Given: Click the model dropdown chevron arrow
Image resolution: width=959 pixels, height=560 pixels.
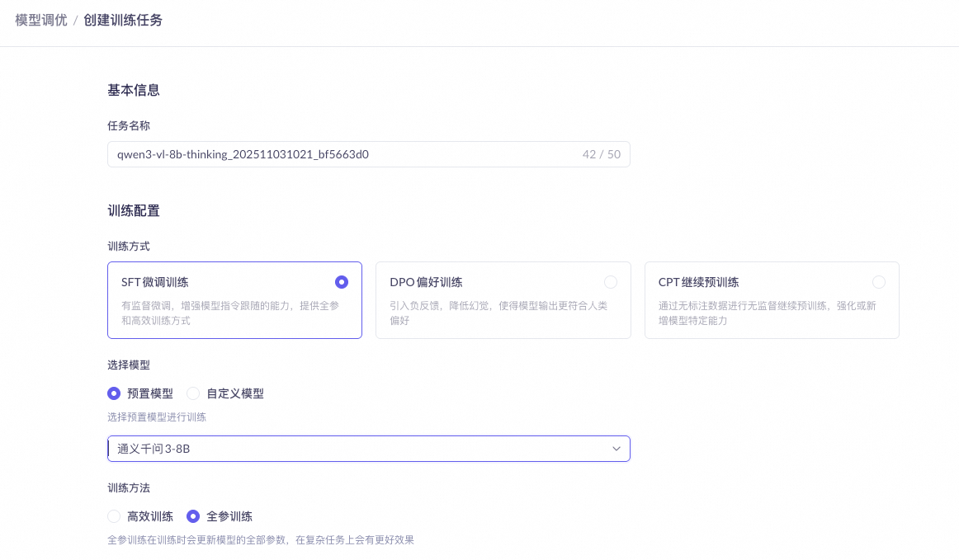Looking at the screenshot, I should pyautogui.click(x=616, y=449).
